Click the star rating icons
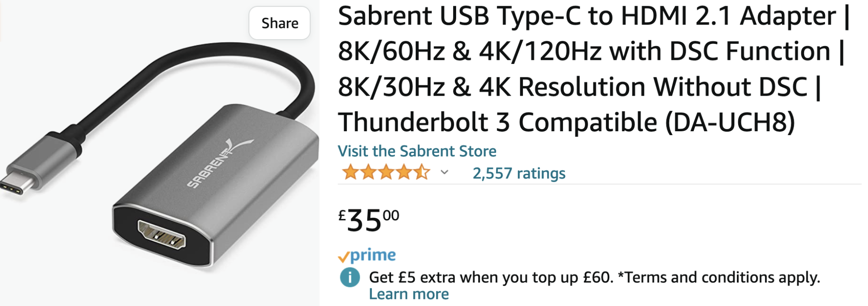Viewport: 868px width, 306px height. 385,173
